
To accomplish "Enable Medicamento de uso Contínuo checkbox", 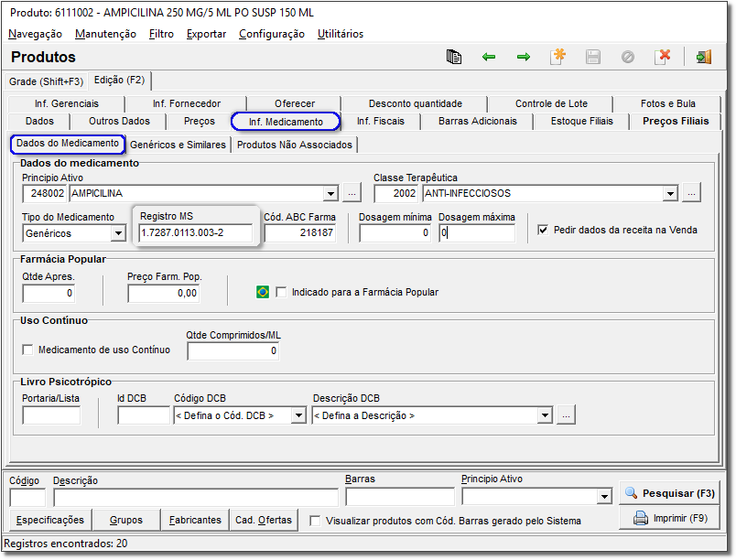I will click(x=27, y=350).
